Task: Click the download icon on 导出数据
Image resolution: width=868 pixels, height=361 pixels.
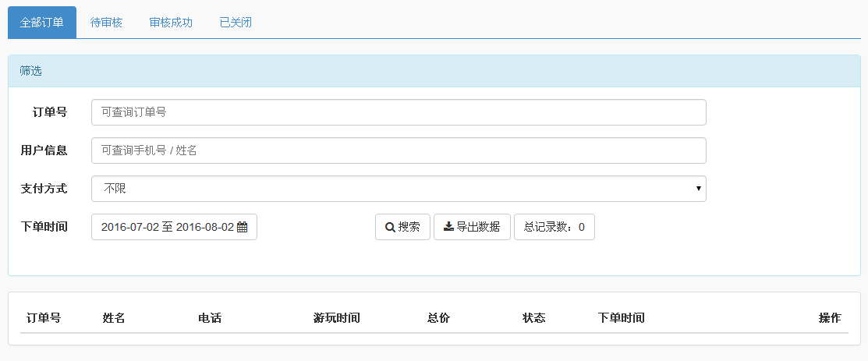Action: 449,226
